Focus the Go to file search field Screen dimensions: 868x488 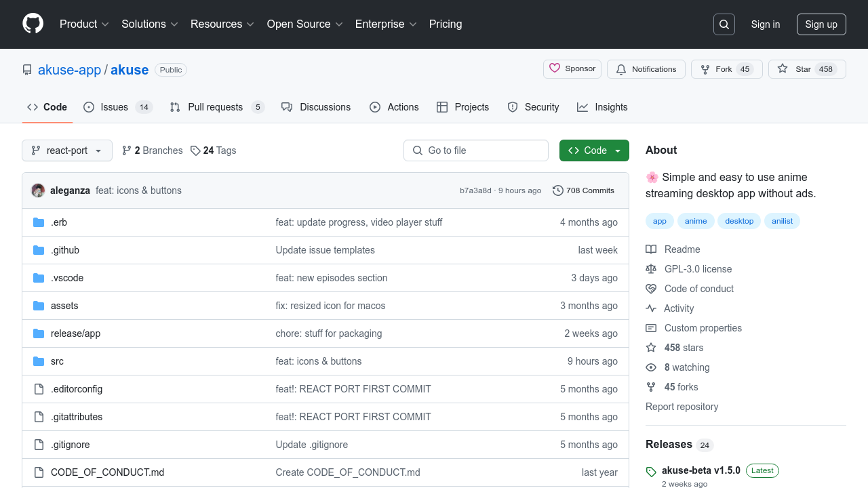(476, 150)
